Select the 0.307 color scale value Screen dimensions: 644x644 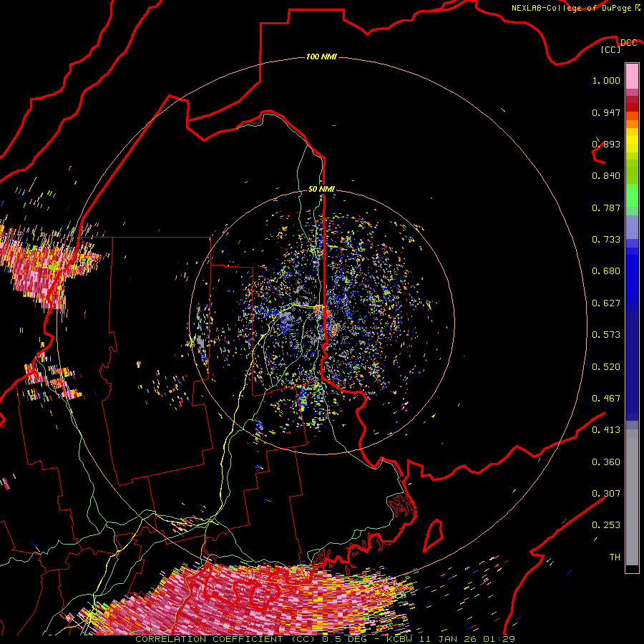(606, 494)
